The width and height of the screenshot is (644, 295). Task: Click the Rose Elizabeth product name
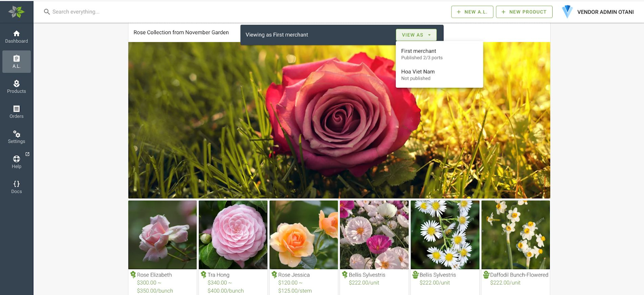[x=154, y=275]
